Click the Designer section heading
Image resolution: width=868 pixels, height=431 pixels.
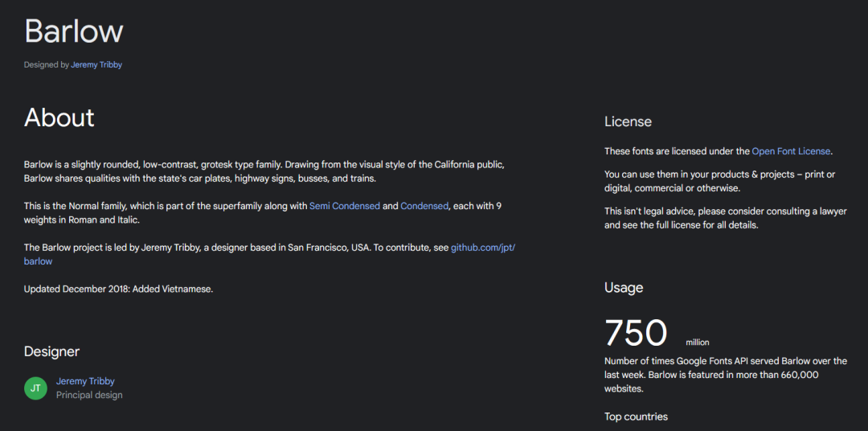pyautogui.click(x=51, y=351)
